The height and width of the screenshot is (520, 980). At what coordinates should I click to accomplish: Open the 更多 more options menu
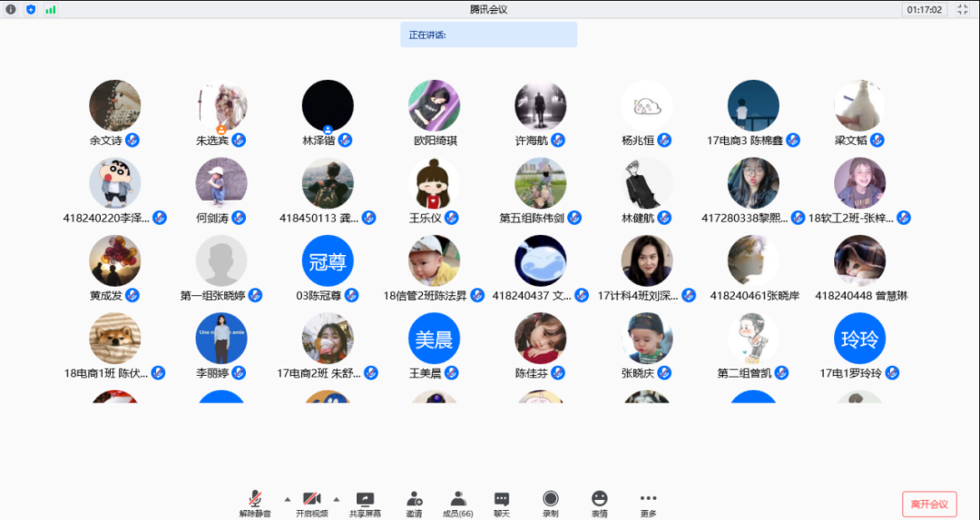(648, 503)
